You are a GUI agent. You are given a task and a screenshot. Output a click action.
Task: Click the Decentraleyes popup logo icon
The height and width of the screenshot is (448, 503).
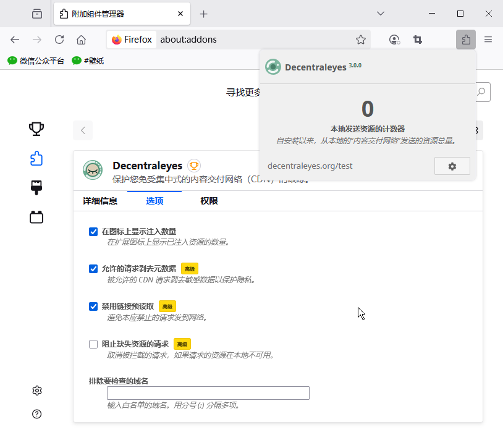tap(273, 67)
